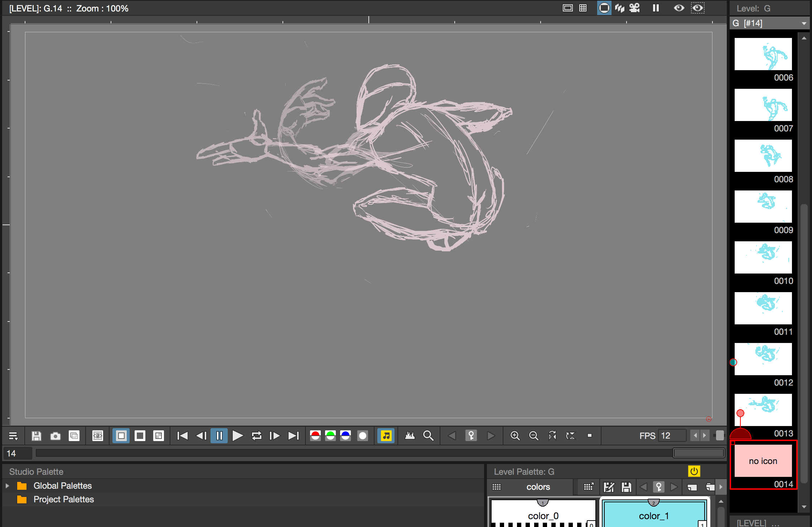The width and height of the screenshot is (812, 527).
Task: Save the current level with the floppy disk icon
Action: [x=36, y=436]
